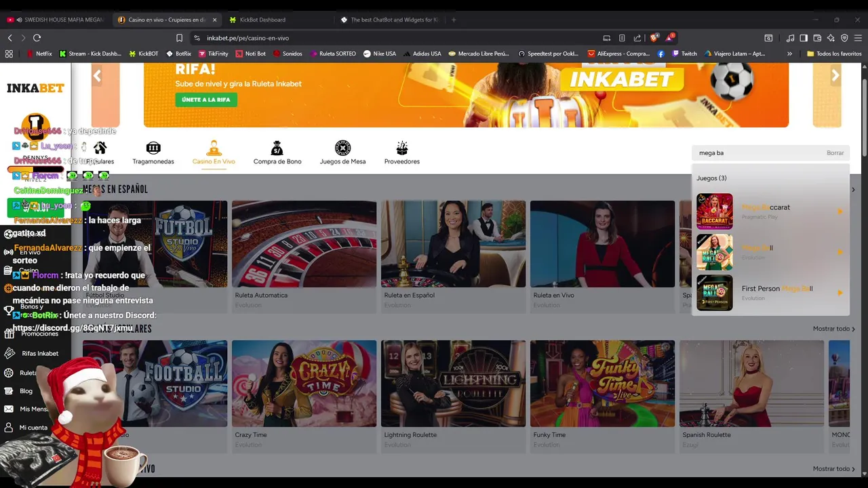Click the ÚNETE A LA RIFA button
Image resolution: width=868 pixels, height=488 pixels.
206,100
